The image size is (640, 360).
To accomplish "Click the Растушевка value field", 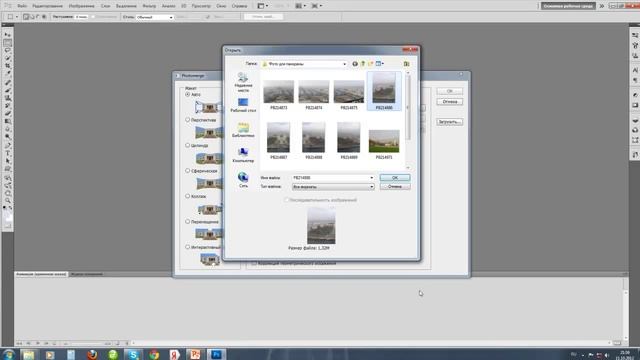I will click(81, 17).
